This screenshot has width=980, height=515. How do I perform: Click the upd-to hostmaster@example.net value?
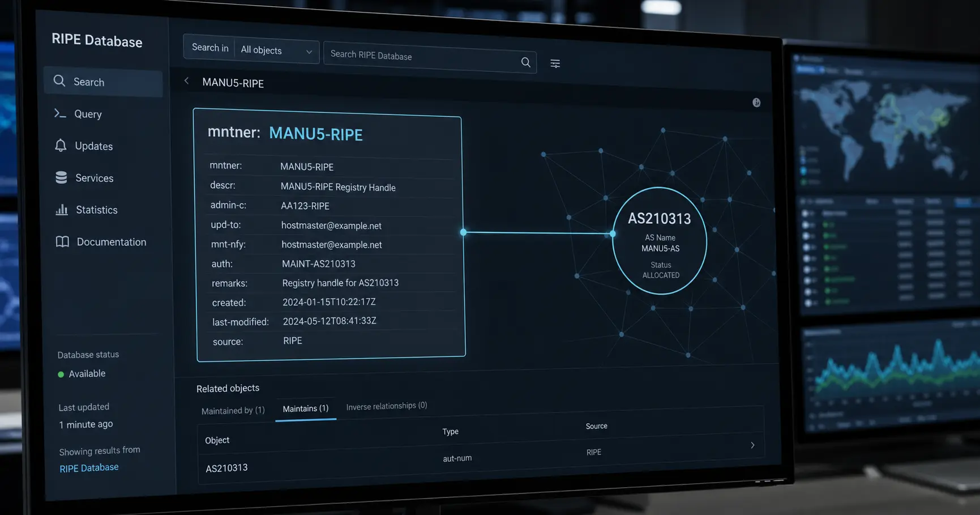click(331, 225)
